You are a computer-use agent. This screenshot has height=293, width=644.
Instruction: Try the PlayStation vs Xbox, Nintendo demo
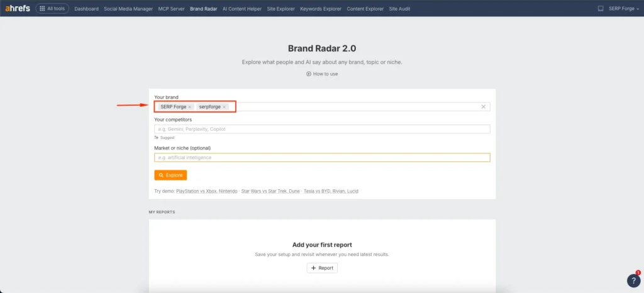pyautogui.click(x=206, y=191)
